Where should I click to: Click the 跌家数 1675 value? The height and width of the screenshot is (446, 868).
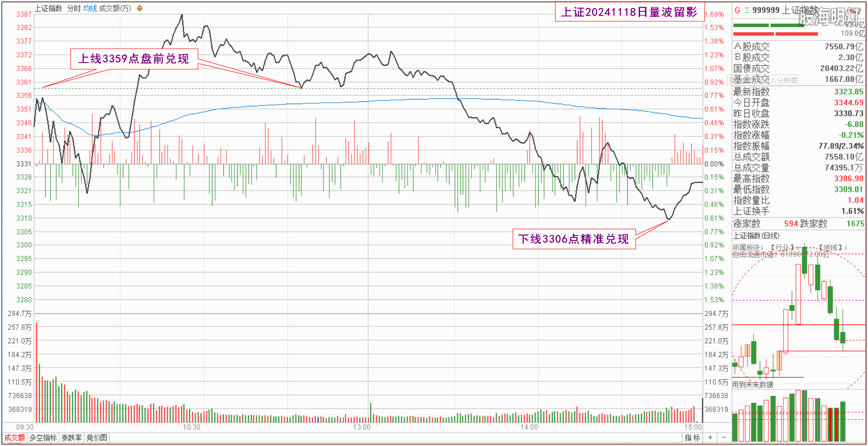(x=855, y=224)
